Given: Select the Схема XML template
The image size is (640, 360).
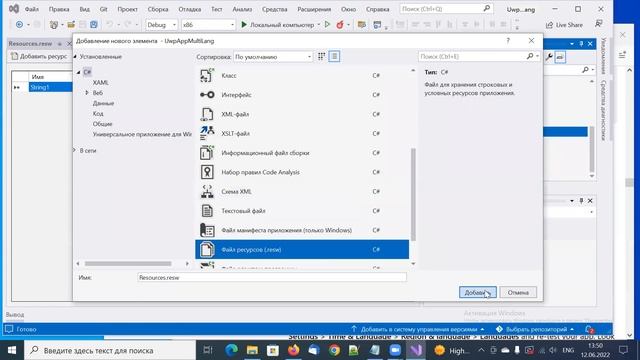Looking at the screenshot, I should click(302, 191).
